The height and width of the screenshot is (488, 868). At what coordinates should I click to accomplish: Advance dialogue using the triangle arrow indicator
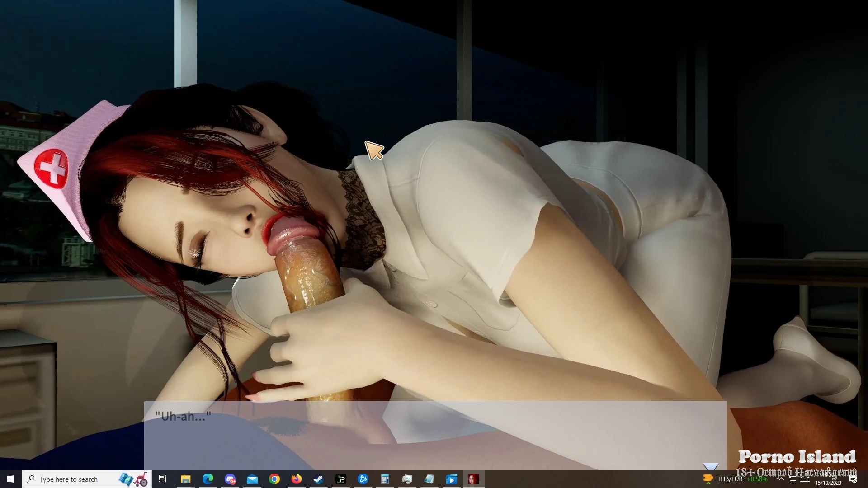[710, 466]
